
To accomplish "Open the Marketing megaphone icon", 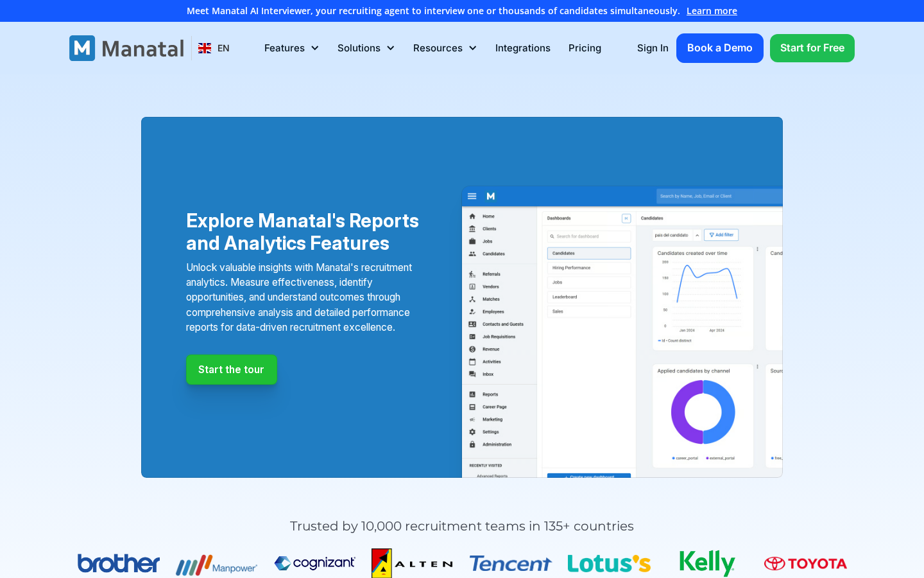I will pos(472,419).
